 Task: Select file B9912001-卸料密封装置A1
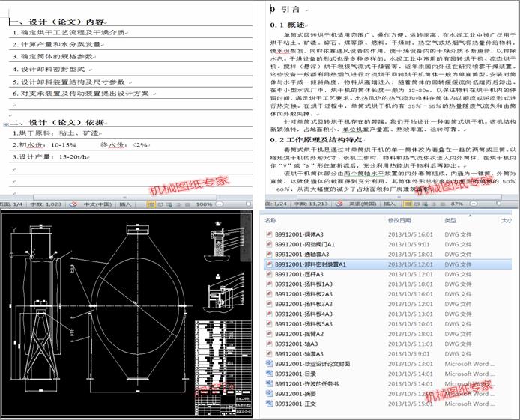click(x=387, y=264)
